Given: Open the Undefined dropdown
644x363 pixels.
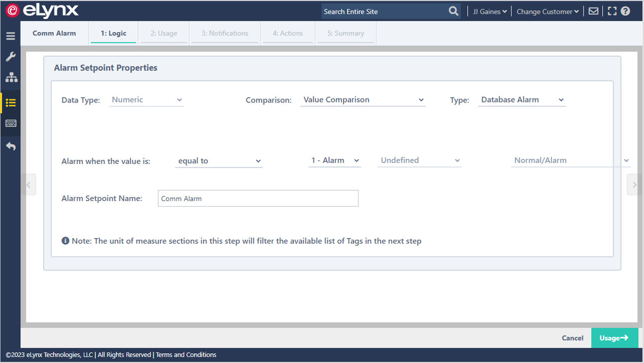Looking at the screenshot, I should [420, 160].
